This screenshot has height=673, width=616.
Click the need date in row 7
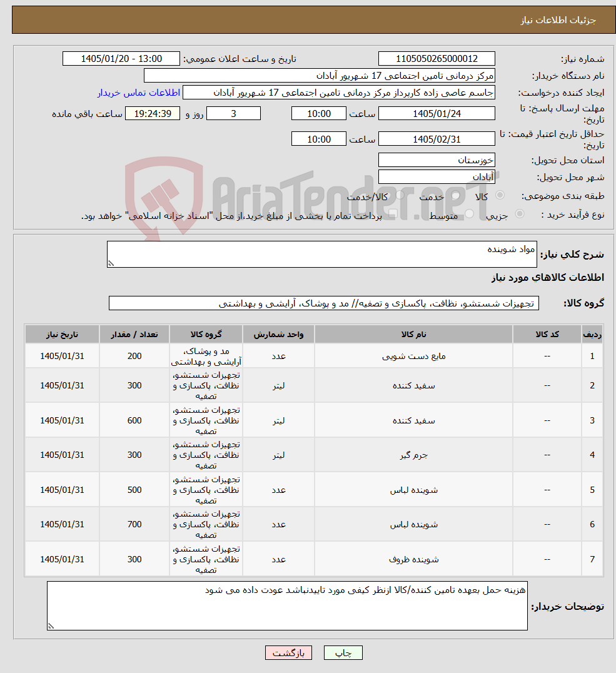63,559
